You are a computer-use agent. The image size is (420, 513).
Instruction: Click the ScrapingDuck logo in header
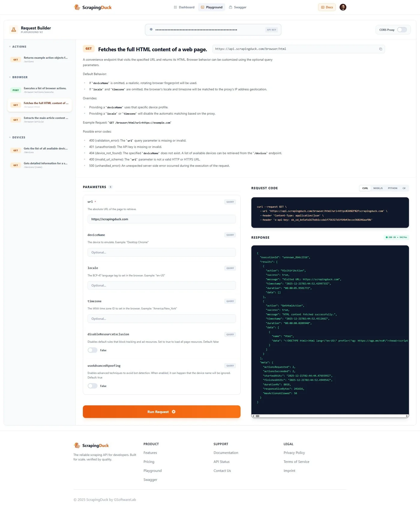click(x=92, y=7)
